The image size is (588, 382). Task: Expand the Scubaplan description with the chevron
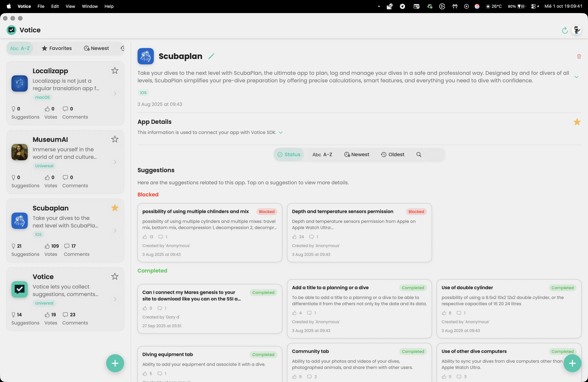pyautogui.click(x=577, y=77)
